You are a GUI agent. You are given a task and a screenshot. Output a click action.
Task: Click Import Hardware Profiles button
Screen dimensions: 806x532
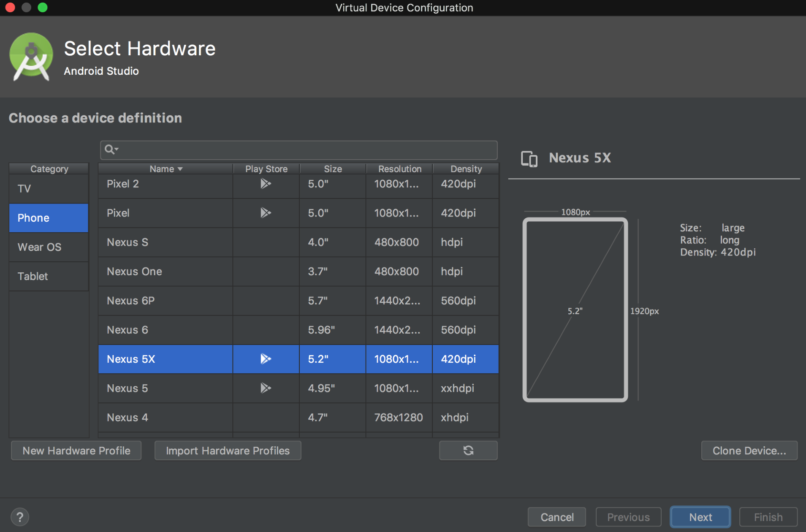(x=228, y=451)
